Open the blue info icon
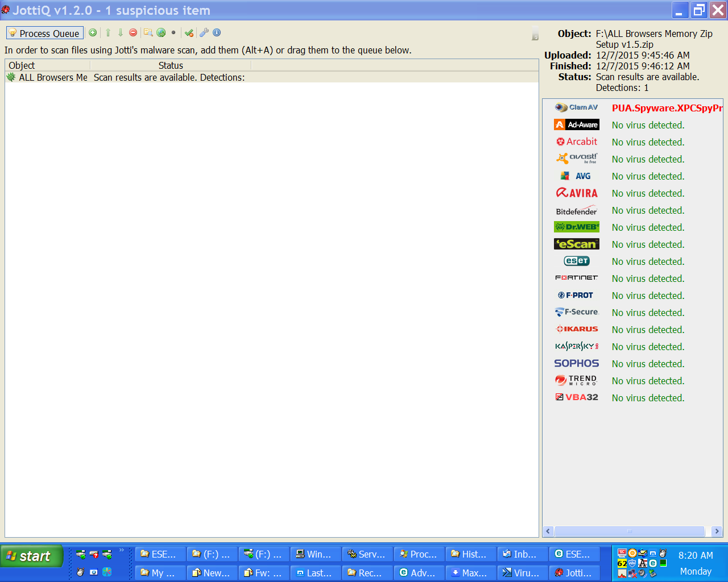This screenshot has width=728, height=582. [x=217, y=33]
